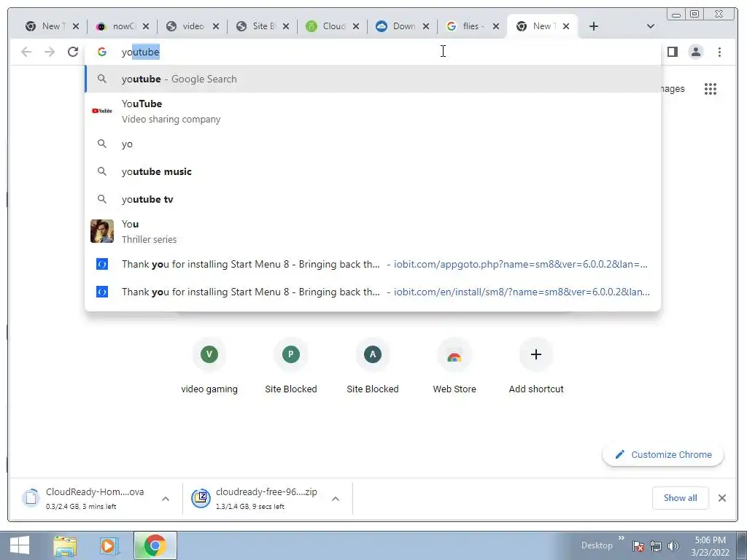This screenshot has width=747, height=560.
Task: Close the downloads bar
Action: click(722, 498)
